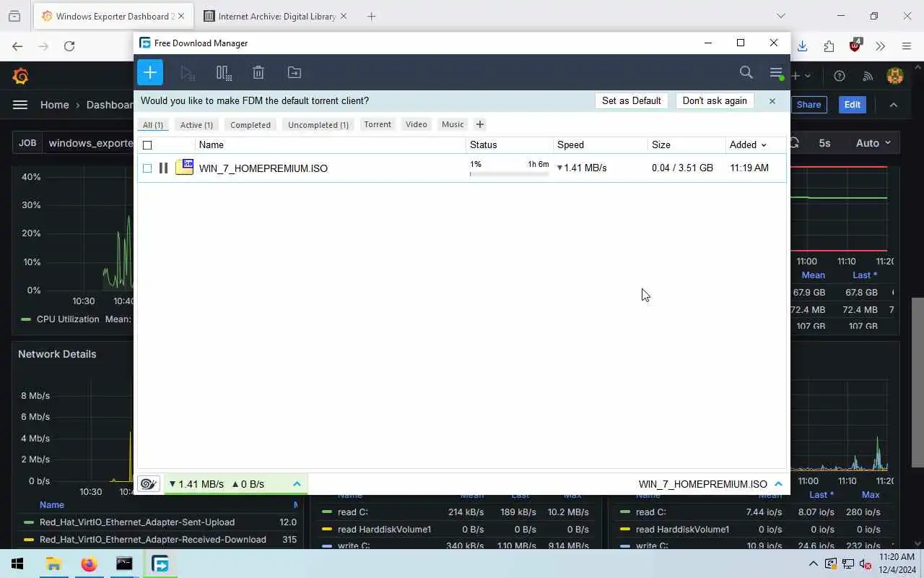Click the 0.04 / 3.51 GB size cell

tap(682, 168)
